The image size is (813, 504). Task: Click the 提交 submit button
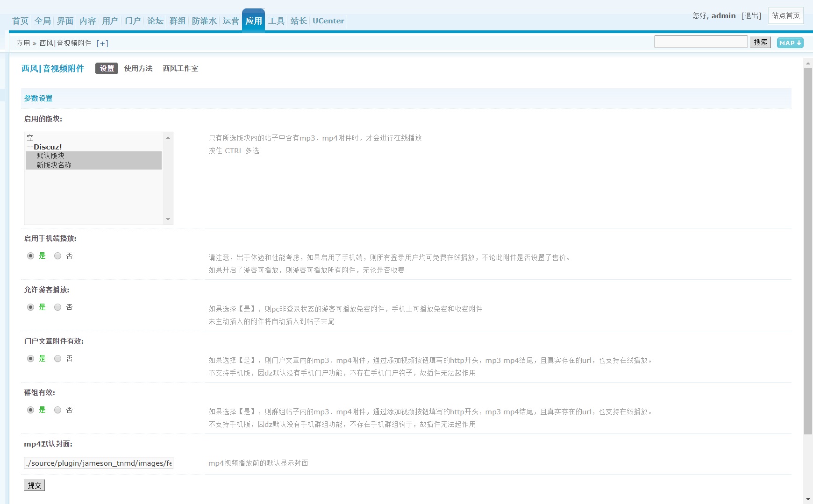(x=34, y=485)
